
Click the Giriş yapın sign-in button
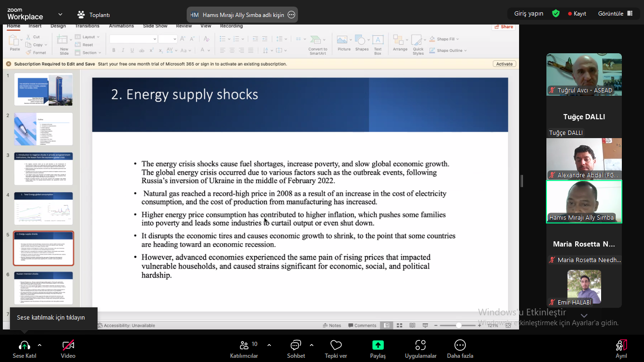pos(528,14)
